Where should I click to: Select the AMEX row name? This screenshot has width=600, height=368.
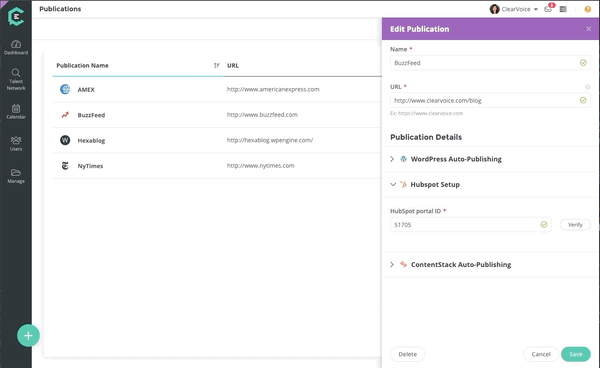(x=86, y=90)
